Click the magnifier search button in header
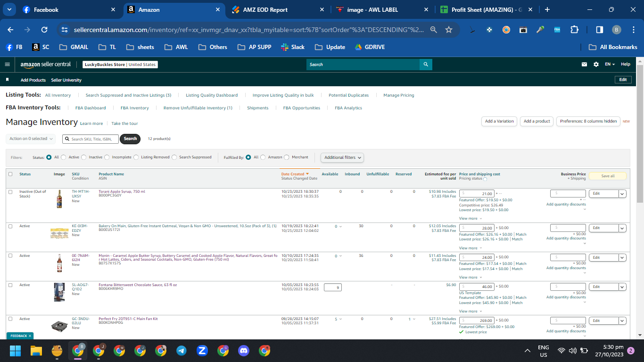Viewport: 644px width, 362px height. (426, 64)
